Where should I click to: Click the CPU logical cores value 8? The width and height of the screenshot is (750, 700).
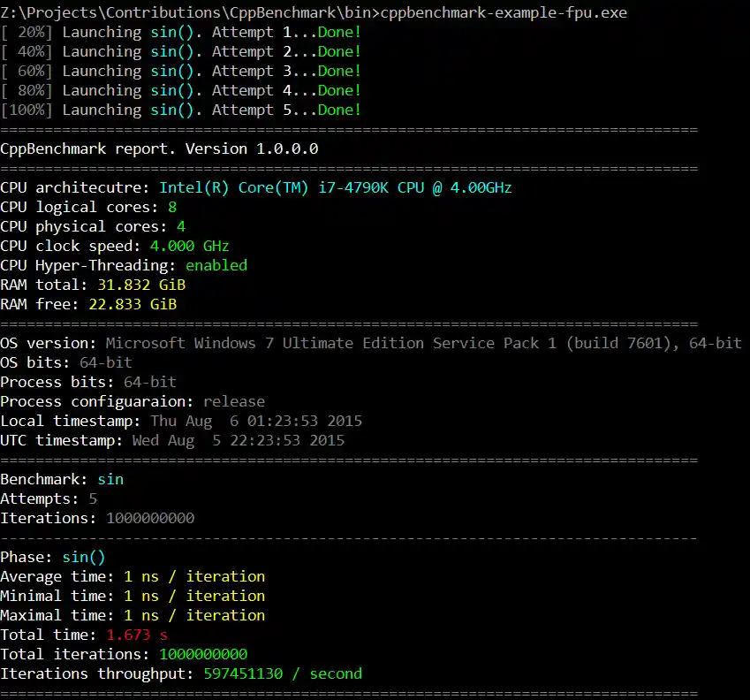(x=172, y=207)
